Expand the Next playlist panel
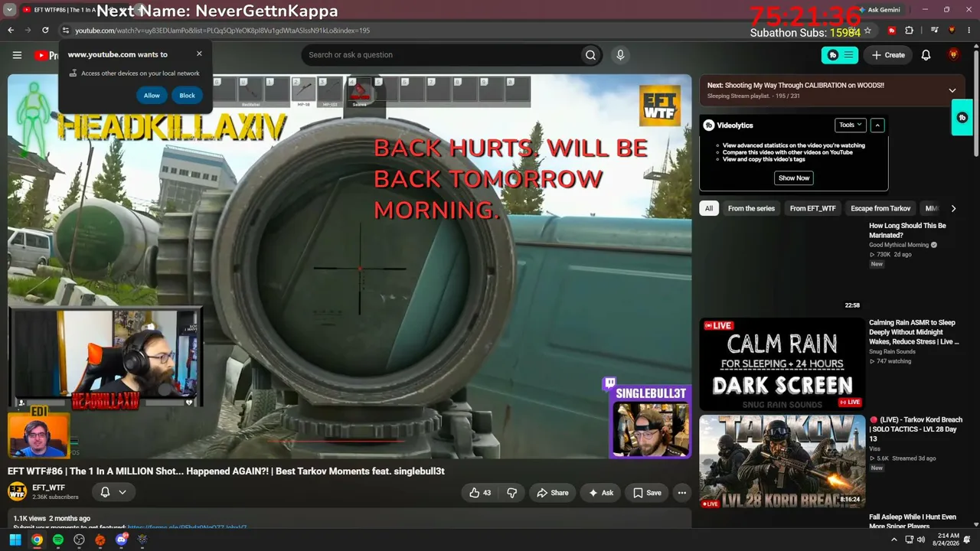The width and height of the screenshot is (980, 551). [952, 90]
